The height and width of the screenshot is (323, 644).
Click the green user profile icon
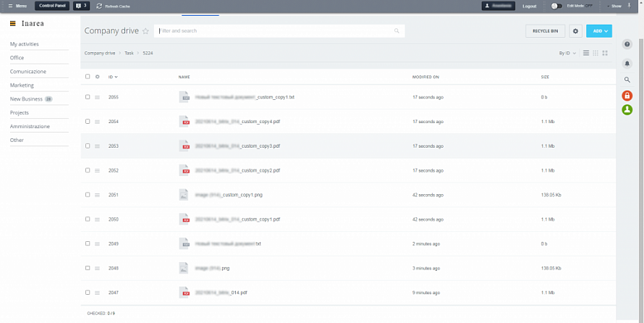[x=627, y=110]
